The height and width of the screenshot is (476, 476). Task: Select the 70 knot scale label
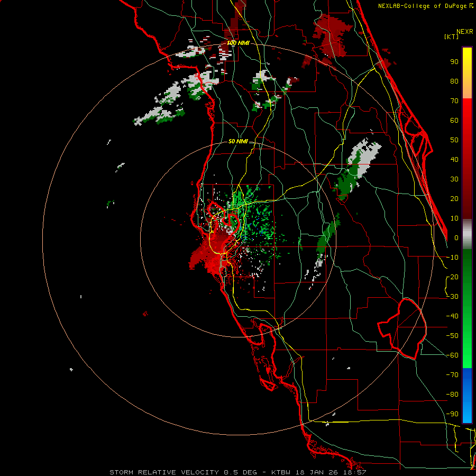point(454,101)
